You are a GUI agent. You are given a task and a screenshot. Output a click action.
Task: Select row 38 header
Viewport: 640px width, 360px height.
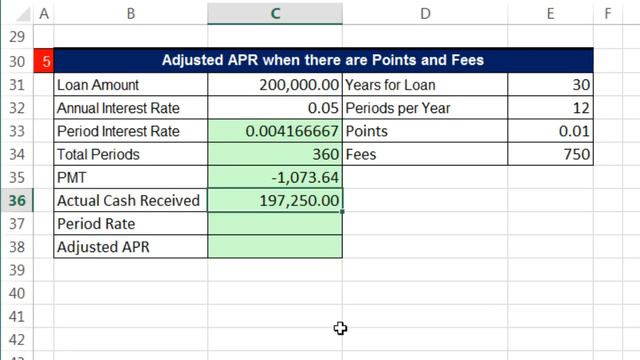tap(17, 247)
